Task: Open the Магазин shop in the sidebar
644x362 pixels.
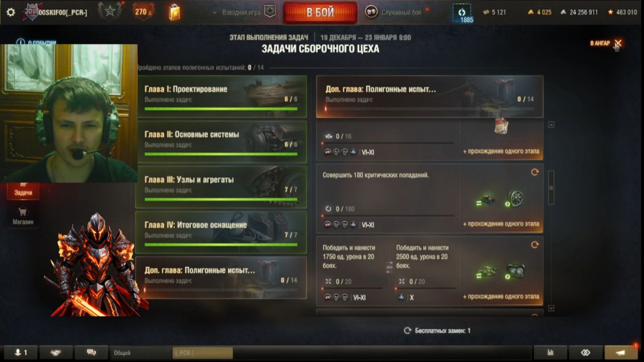Action: pyautogui.click(x=23, y=217)
